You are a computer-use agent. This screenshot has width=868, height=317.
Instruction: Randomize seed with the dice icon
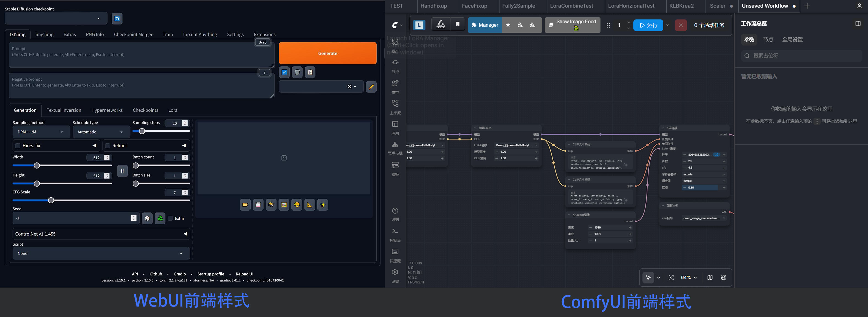click(x=147, y=218)
